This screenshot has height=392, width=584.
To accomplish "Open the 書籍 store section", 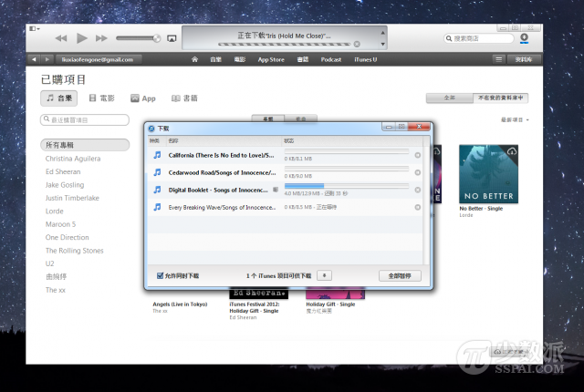I will (303, 59).
